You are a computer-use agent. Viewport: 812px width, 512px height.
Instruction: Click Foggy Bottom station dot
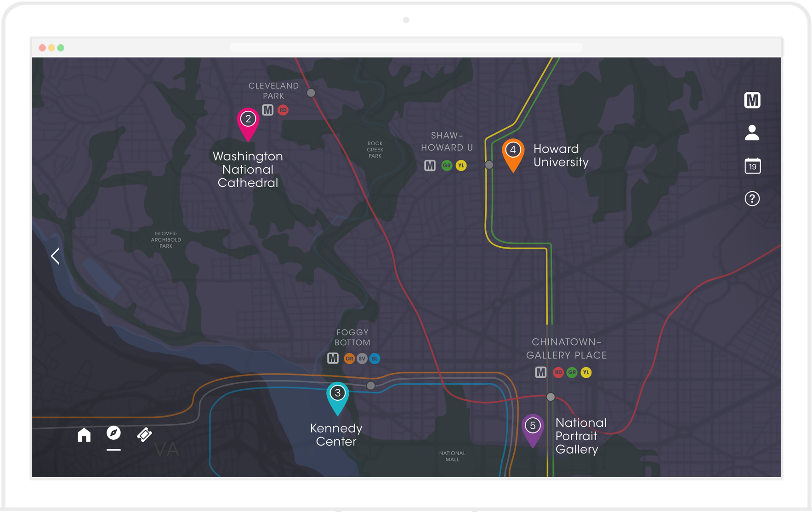point(371,386)
